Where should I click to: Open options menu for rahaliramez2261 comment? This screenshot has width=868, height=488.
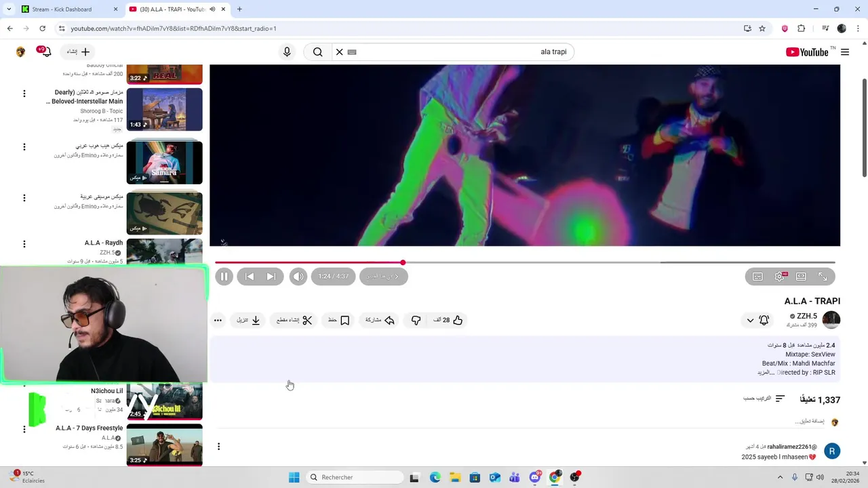click(x=218, y=446)
